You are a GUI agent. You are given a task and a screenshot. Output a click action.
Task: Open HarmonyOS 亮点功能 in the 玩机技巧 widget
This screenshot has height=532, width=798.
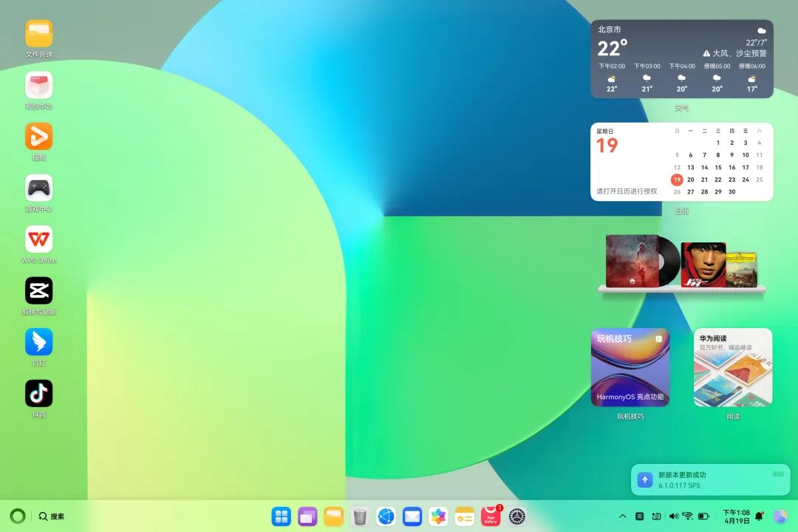coord(631,397)
